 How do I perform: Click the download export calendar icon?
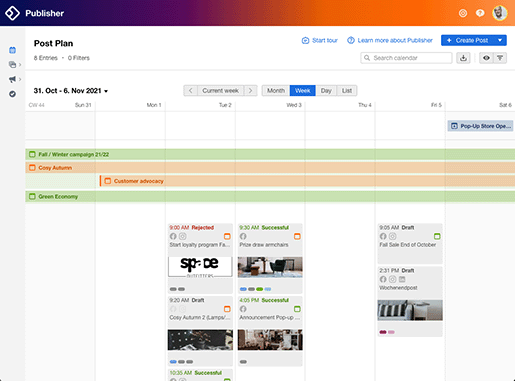pos(463,58)
